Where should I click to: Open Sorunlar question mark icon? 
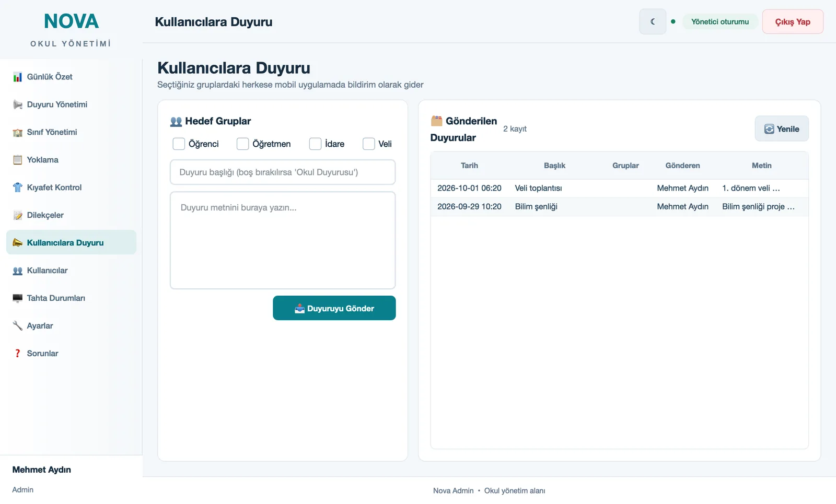(x=18, y=354)
